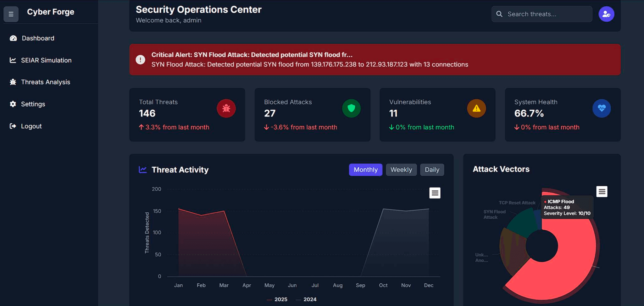Click the Vulnerabilities warning triangle icon

point(476,108)
